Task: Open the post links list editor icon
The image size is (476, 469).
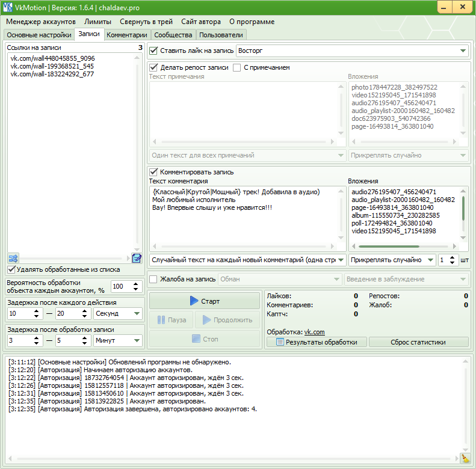Action: [x=137, y=258]
